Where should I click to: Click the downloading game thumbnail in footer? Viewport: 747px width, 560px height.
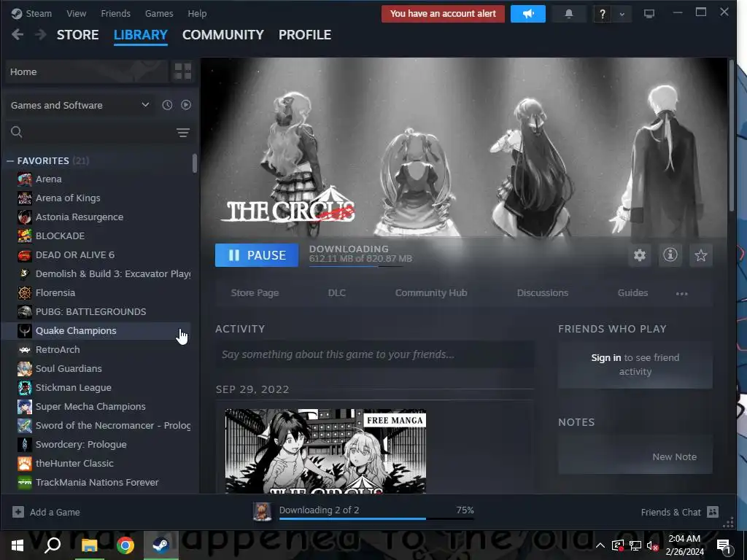pyautogui.click(x=263, y=512)
